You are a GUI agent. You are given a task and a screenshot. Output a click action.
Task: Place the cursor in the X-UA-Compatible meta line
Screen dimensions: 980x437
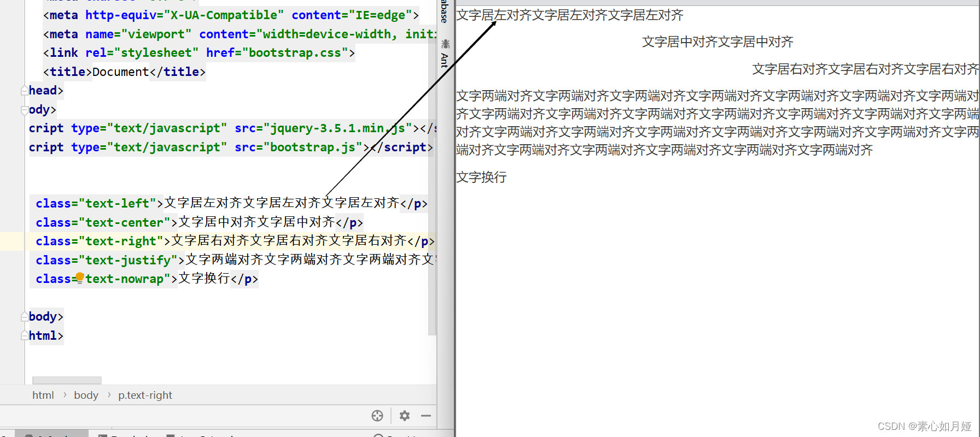[231, 15]
